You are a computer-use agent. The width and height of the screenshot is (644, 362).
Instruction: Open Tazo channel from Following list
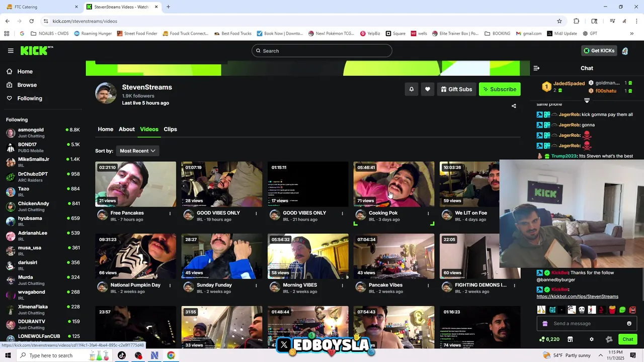click(43, 192)
